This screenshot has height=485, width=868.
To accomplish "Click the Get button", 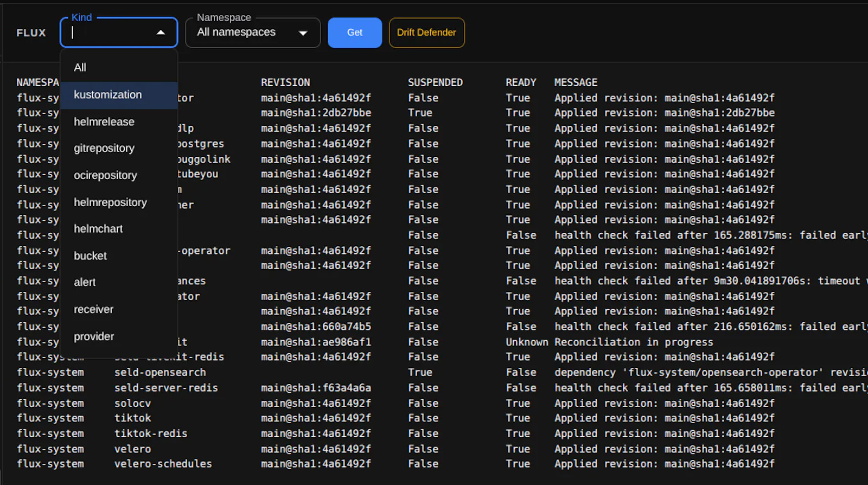I will click(x=355, y=33).
